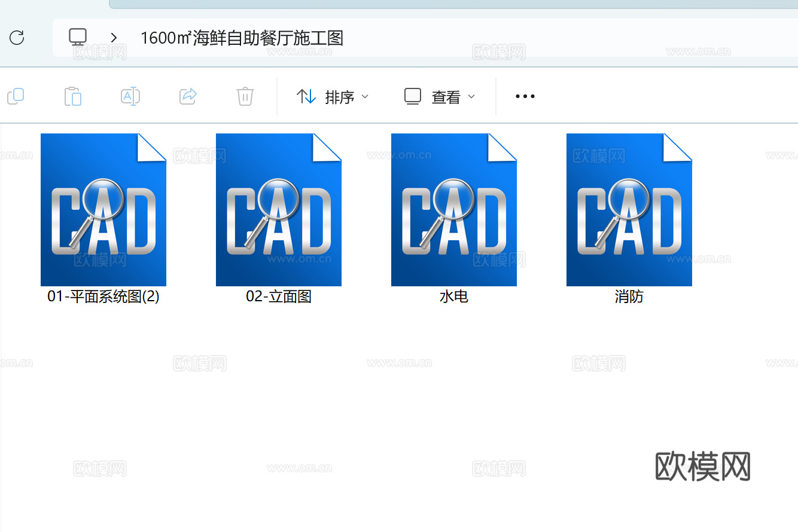Select the 1600㎡海鲜自助餐厅施工图 breadcrumb
Image resolution: width=798 pixels, height=532 pixels.
pos(242,38)
